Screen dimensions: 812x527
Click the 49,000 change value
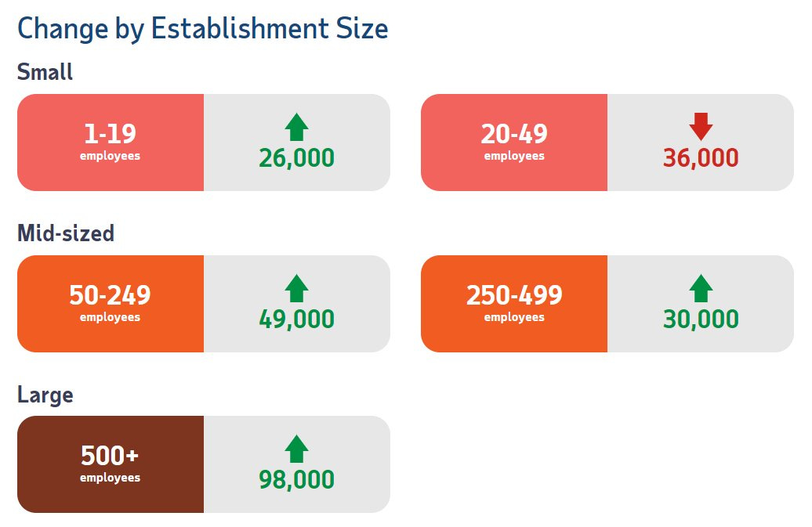[296, 319]
